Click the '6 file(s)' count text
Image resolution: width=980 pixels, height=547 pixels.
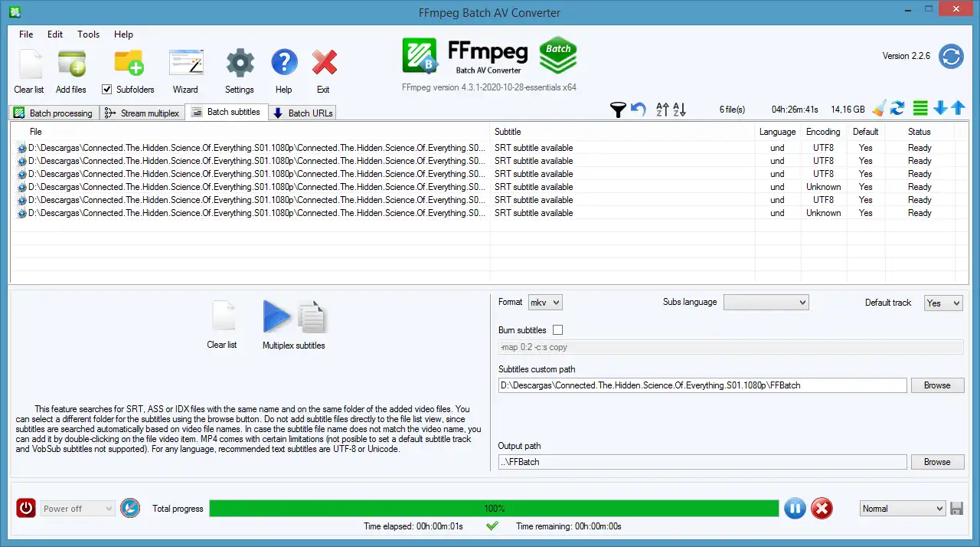pyautogui.click(x=732, y=110)
